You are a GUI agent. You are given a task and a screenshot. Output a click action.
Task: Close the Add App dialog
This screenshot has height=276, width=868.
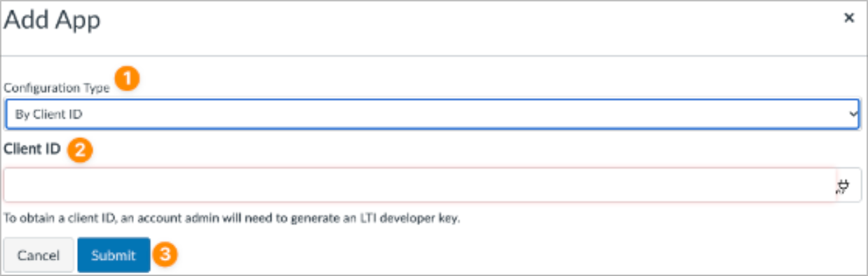(849, 19)
